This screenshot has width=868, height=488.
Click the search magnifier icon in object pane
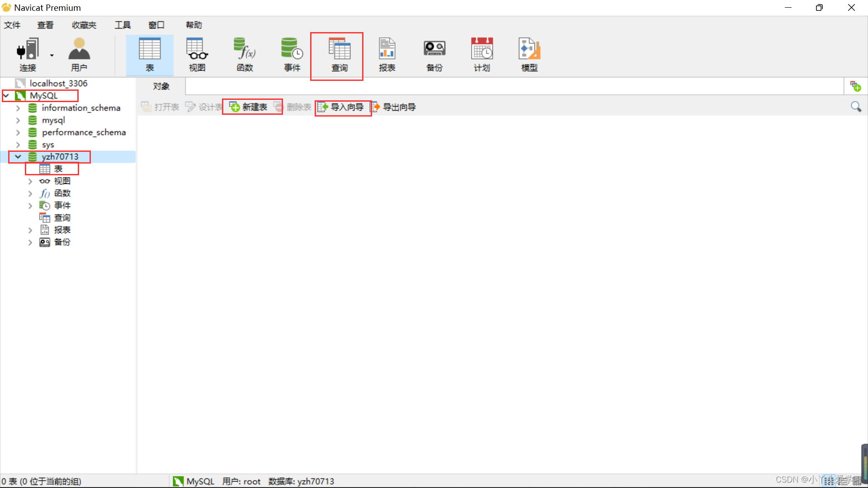point(856,107)
